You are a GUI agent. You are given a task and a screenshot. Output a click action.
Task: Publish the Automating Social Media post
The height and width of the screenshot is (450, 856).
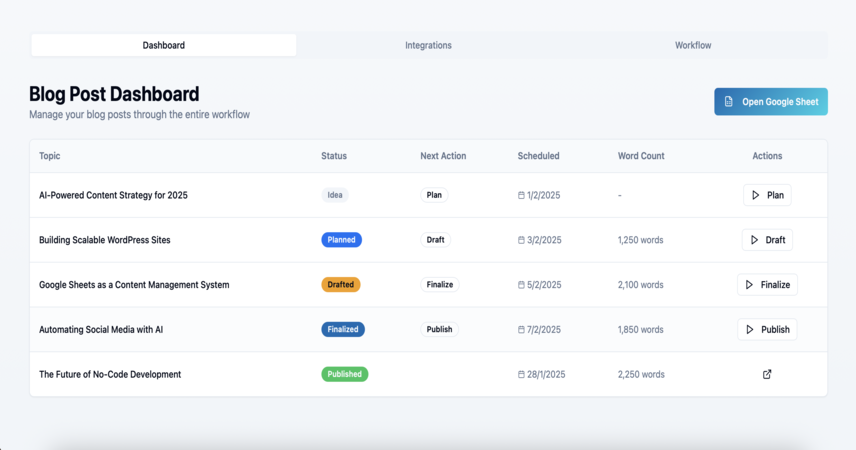point(767,329)
